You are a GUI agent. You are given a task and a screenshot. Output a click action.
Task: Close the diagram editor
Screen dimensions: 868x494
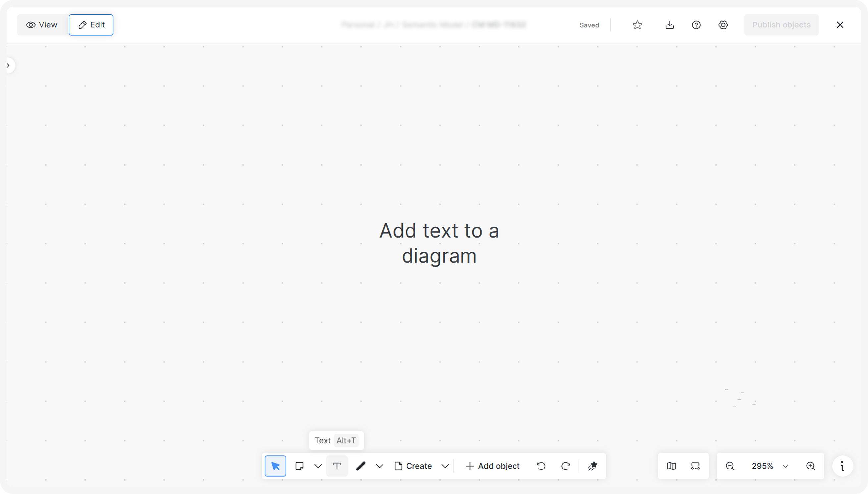pyautogui.click(x=840, y=25)
